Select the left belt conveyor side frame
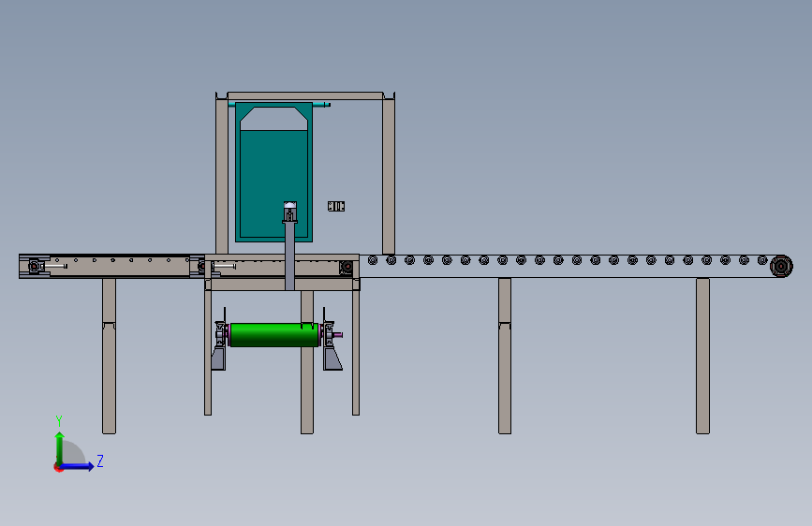Viewport: 812px width, 526px height. tap(111, 266)
